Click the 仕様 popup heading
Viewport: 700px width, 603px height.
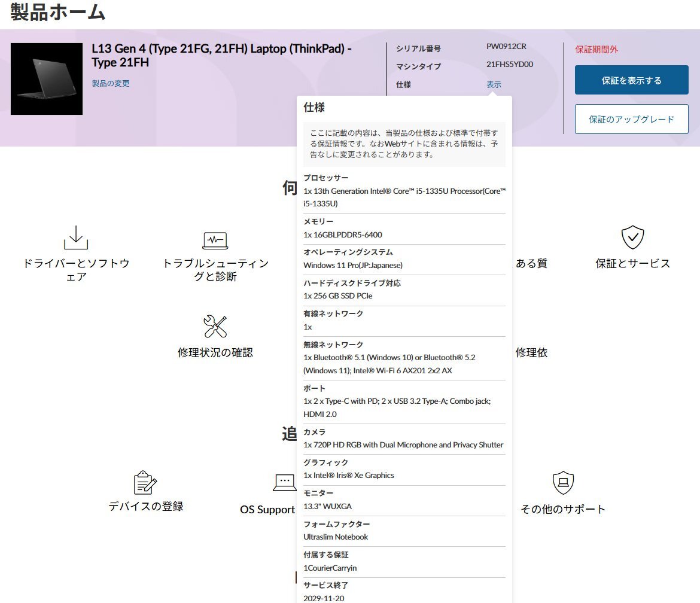(x=314, y=107)
